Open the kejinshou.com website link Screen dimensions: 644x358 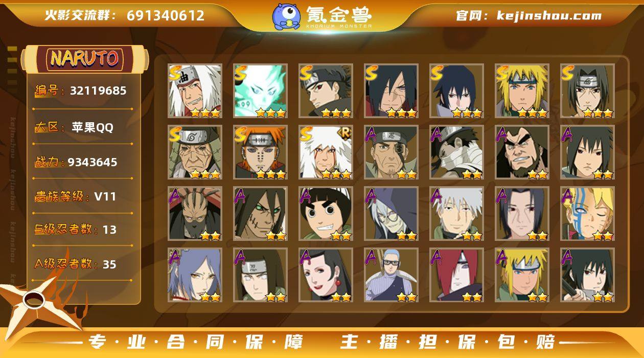549,15
